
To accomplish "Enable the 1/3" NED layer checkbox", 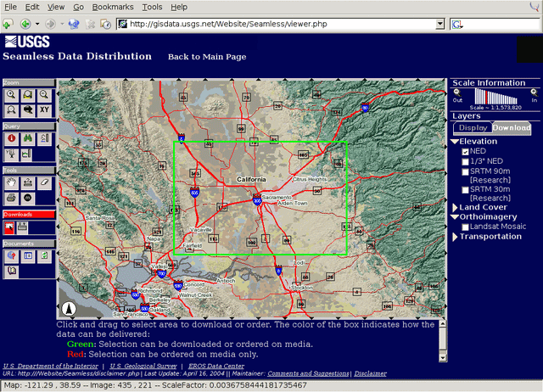I will [x=465, y=162].
